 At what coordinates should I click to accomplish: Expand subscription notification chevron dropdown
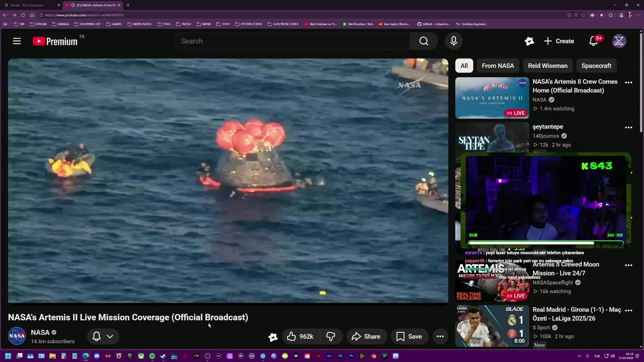coord(110,336)
